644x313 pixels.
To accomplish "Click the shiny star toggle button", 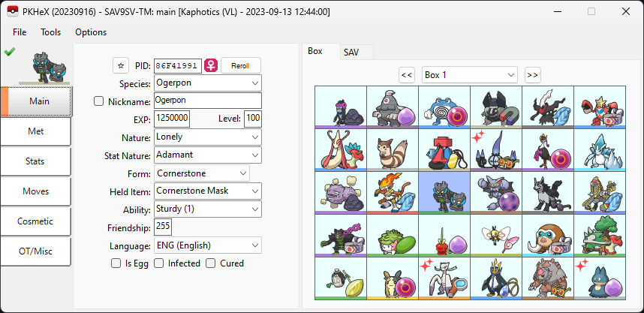I will tap(121, 65).
